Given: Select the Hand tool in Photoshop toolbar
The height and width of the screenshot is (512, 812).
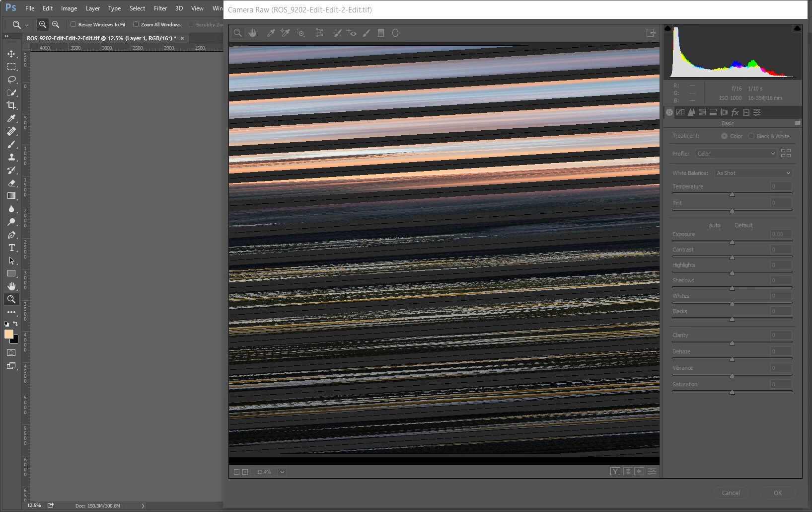Looking at the screenshot, I should click(x=11, y=286).
